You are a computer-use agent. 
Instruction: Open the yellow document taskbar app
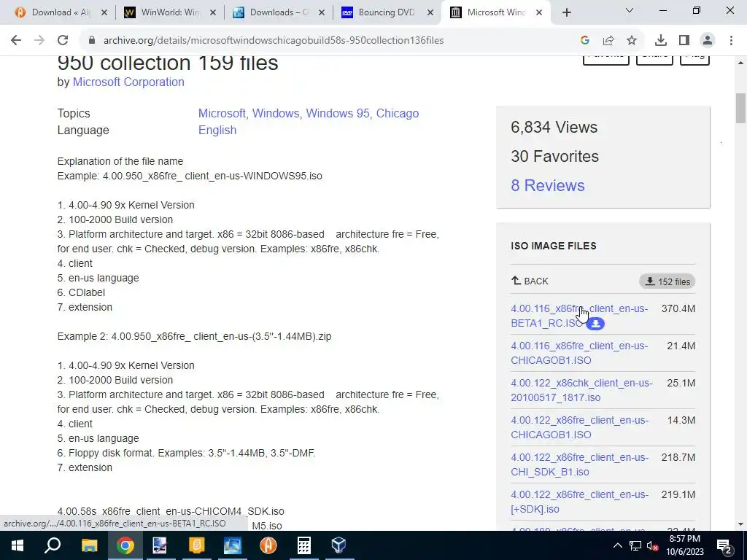[x=196, y=545]
